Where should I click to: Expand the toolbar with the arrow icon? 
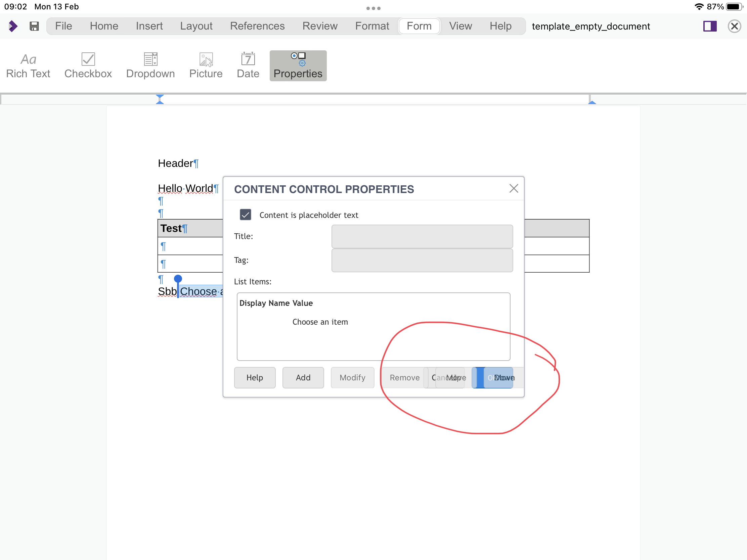(13, 26)
